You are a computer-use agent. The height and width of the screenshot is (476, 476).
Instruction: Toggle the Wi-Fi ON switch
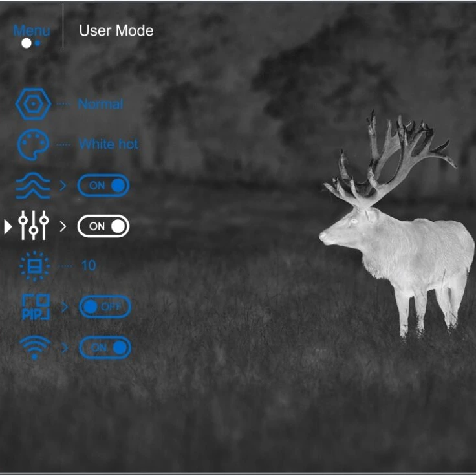click(105, 347)
